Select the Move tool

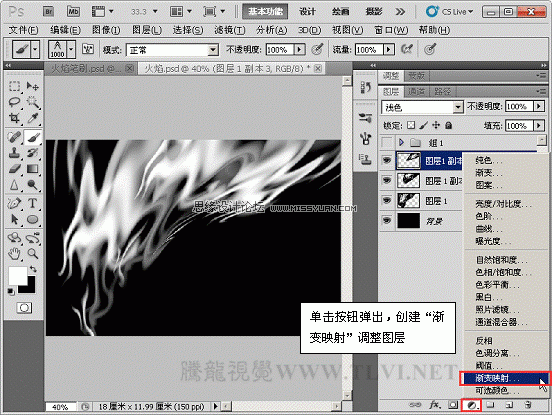pos(33,86)
